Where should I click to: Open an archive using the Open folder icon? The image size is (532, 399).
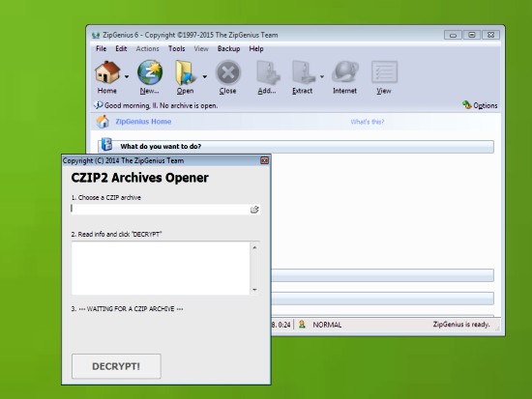pyautogui.click(x=186, y=72)
